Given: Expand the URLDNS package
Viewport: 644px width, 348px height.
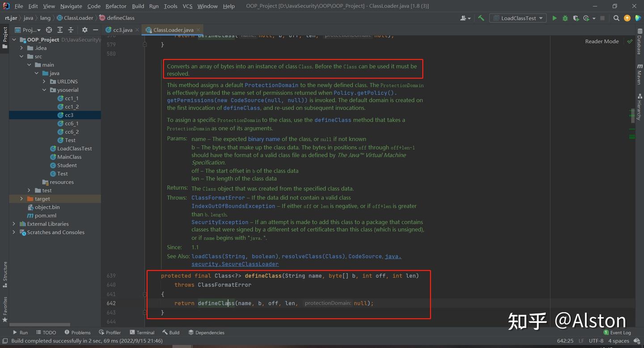Looking at the screenshot, I should click(x=44, y=82).
